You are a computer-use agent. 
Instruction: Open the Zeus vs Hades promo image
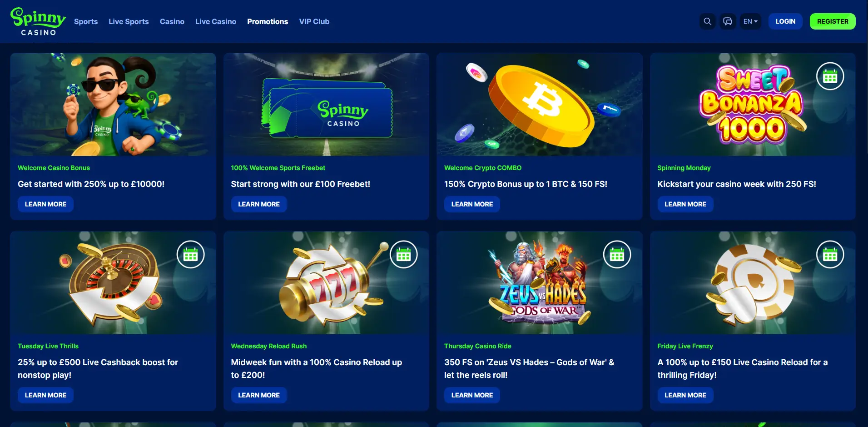pyautogui.click(x=540, y=283)
